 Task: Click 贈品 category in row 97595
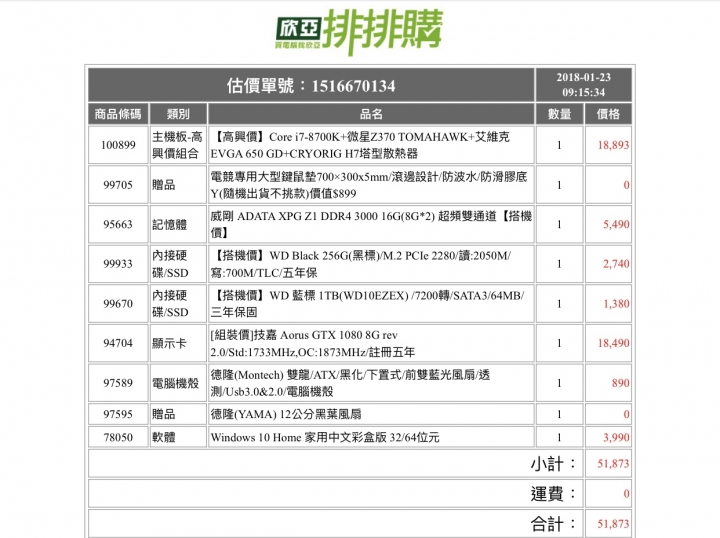point(163,414)
